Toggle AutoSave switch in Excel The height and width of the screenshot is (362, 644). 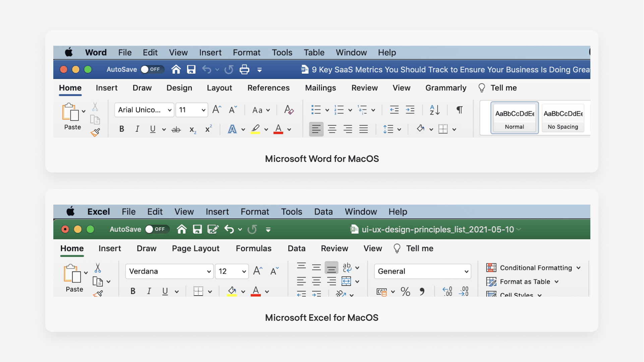157,229
